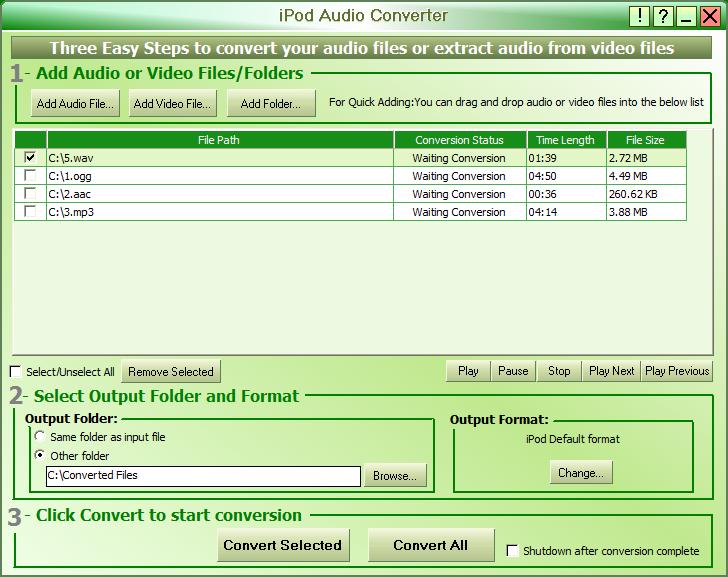
Task: Click the output folder path field
Action: click(x=203, y=476)
